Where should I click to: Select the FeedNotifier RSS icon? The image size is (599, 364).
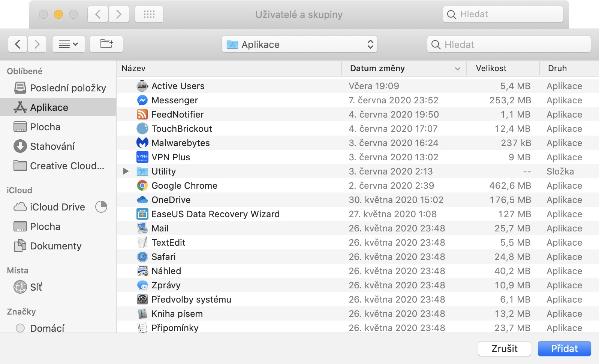142,115
